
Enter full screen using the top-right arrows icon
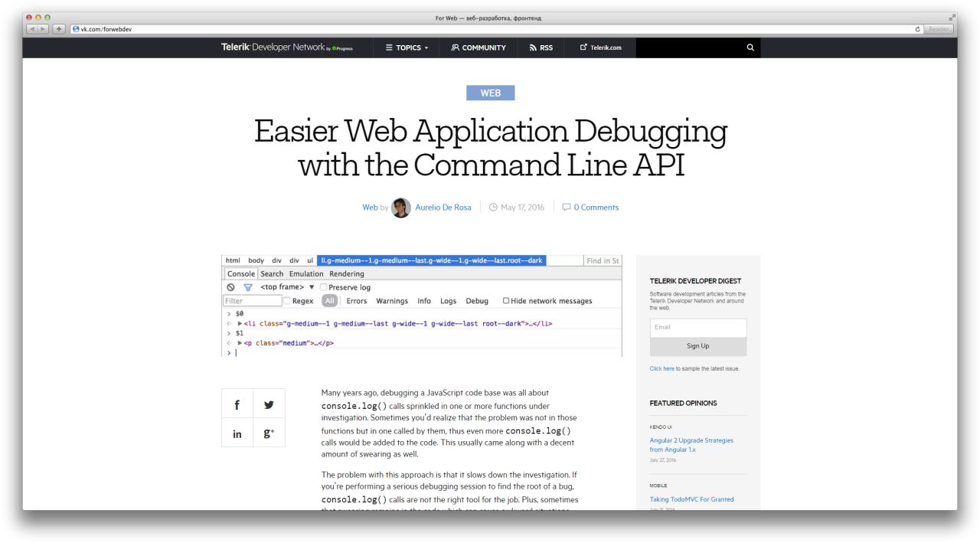click(x=952, y=18)
